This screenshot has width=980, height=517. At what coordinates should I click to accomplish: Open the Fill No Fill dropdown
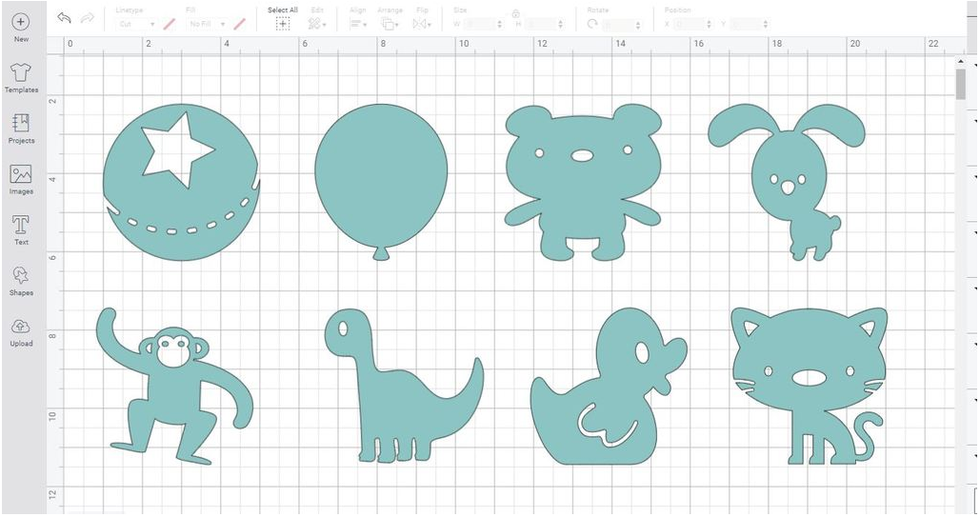207,24
